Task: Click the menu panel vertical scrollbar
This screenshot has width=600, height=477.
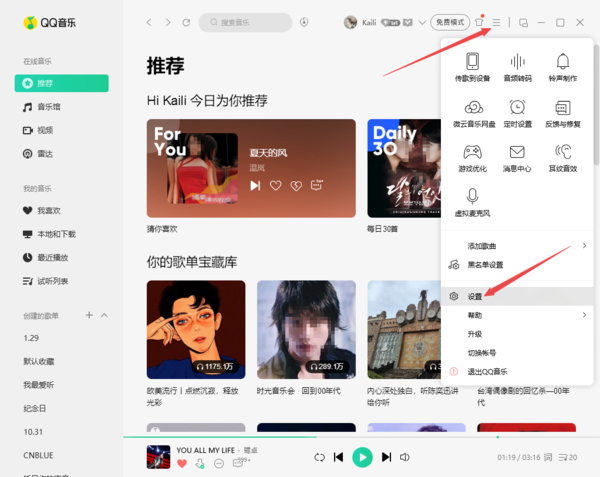Action: click(596, 105)
